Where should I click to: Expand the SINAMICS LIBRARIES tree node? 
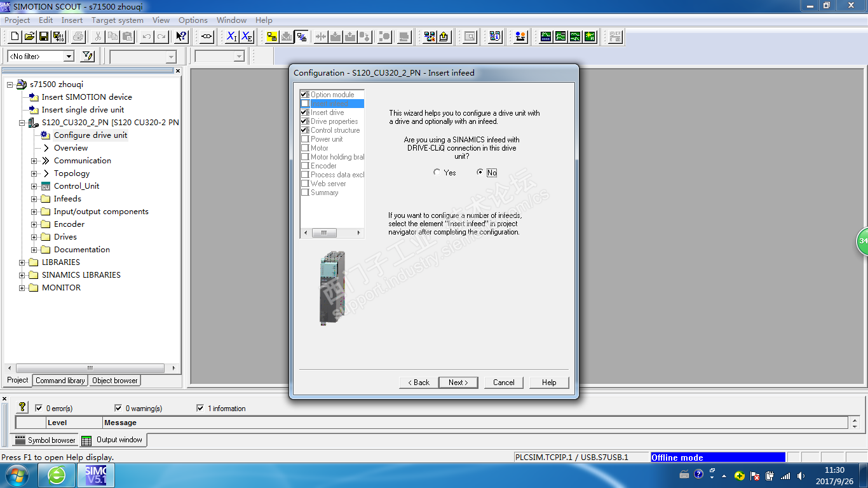(x=22, y=275)
